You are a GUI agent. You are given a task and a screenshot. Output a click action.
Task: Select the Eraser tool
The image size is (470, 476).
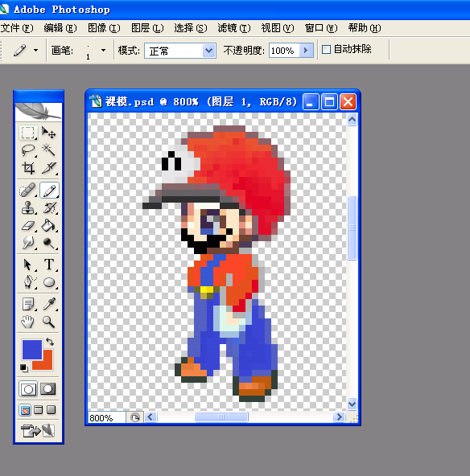(28, 226)
